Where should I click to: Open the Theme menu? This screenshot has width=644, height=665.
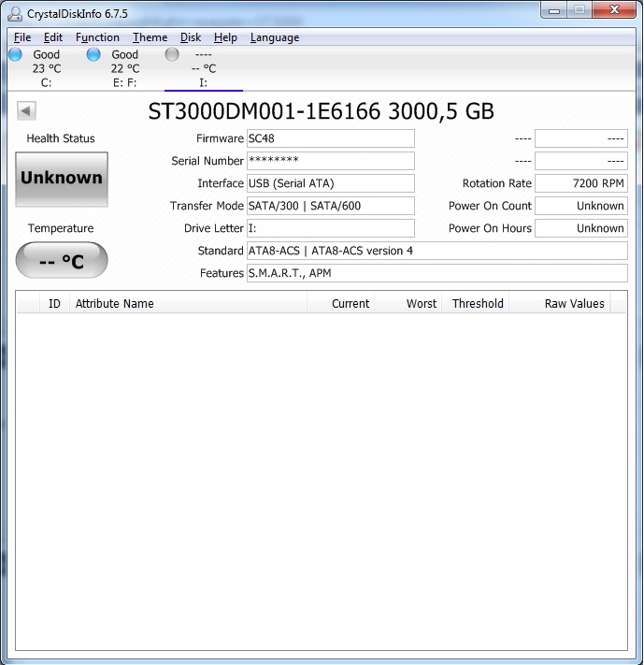150,37
